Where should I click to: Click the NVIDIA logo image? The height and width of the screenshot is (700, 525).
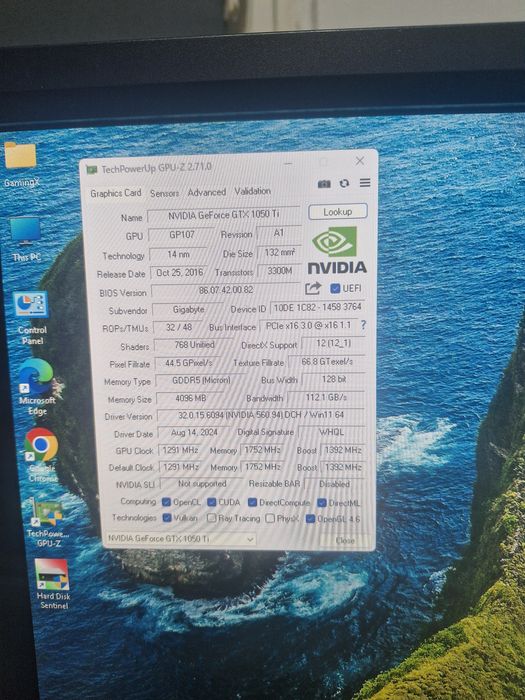pyautogui.click(x=337, y=250)
